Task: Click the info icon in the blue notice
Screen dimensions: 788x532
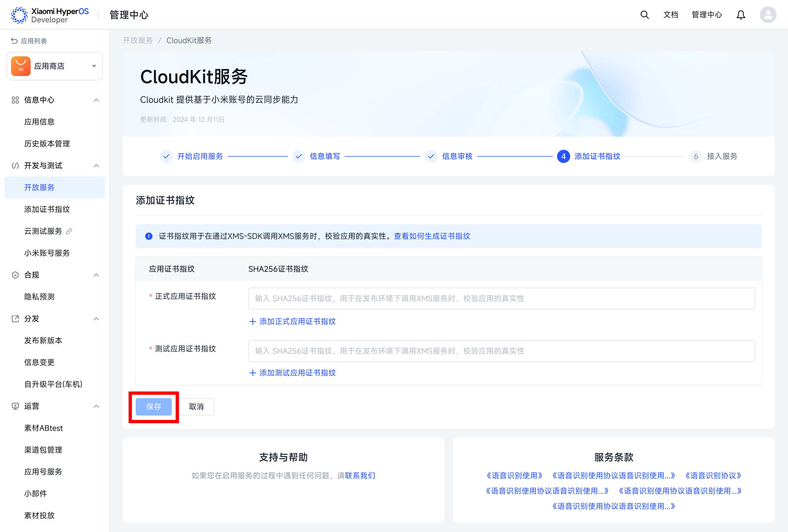Action: click(149, 236)
